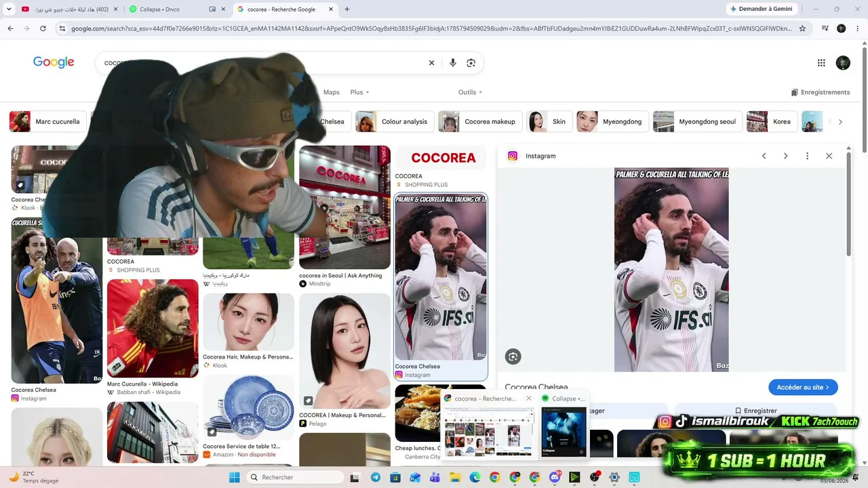Close the YouTube browser tab
The image size is (868, 488).
[115, 9]
